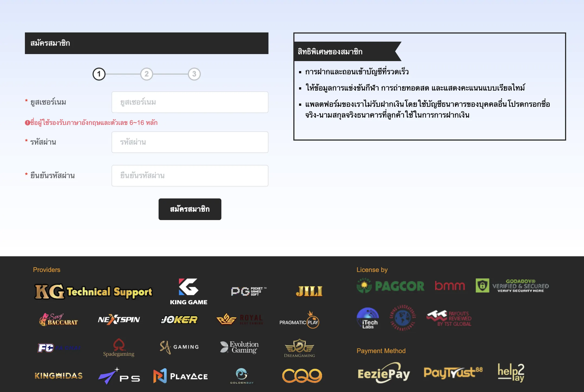The height and width of the screenshot is (392, 584).
Task: Go to step 2 of registration
Action: tap(147, 74)
